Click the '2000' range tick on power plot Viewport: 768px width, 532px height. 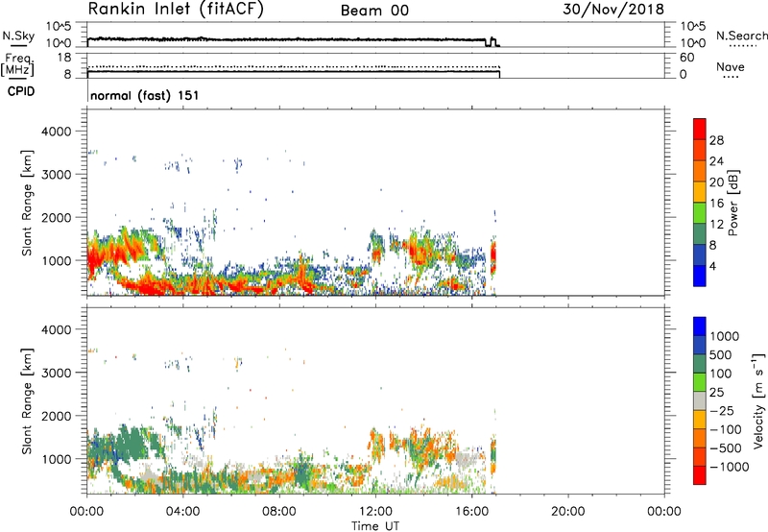pyautogui.click(x=57, y=217)
